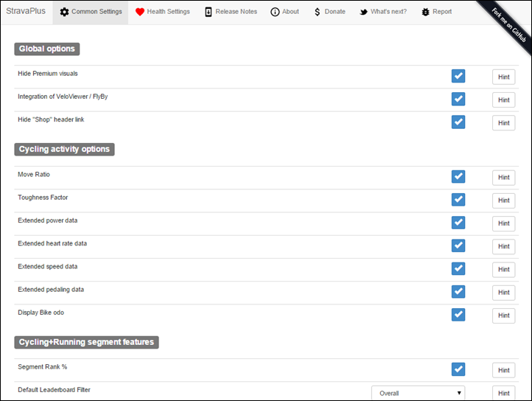The height and width of the screenshot is (401, 532).
Task: Open the Release Notes tab
Action: [231, 13]
